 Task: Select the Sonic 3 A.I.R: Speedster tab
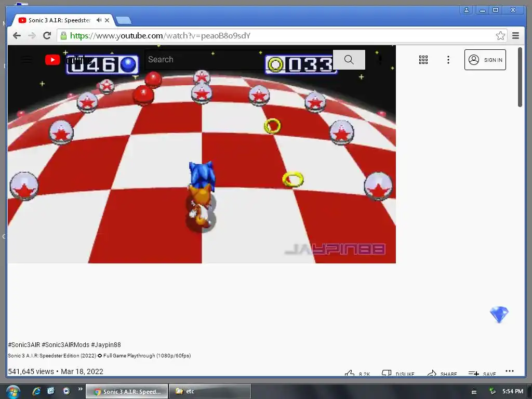click(x=63, y=20)
